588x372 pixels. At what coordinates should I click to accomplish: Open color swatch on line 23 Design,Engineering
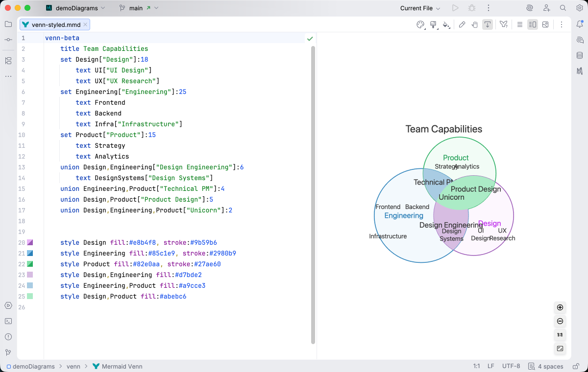point(30,275)
